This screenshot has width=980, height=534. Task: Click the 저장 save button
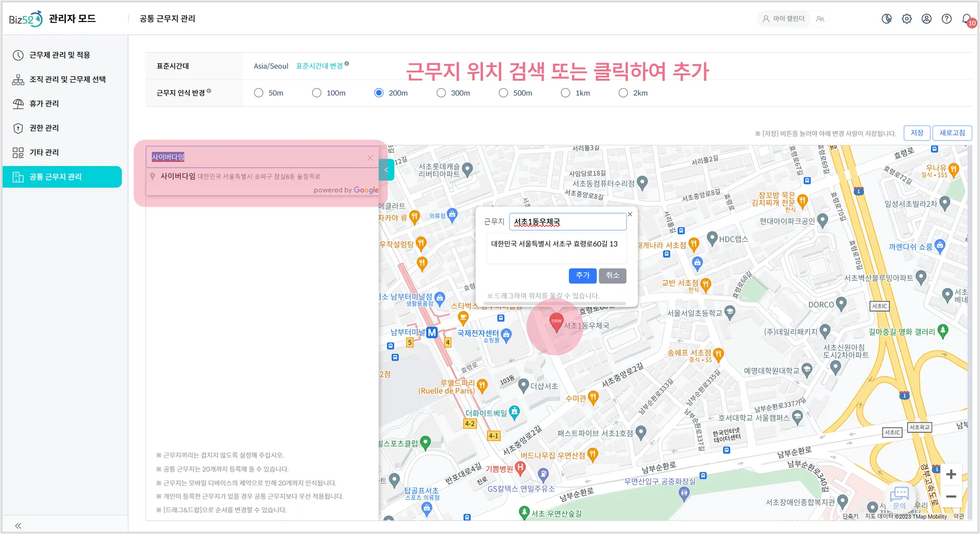(917, 133)
